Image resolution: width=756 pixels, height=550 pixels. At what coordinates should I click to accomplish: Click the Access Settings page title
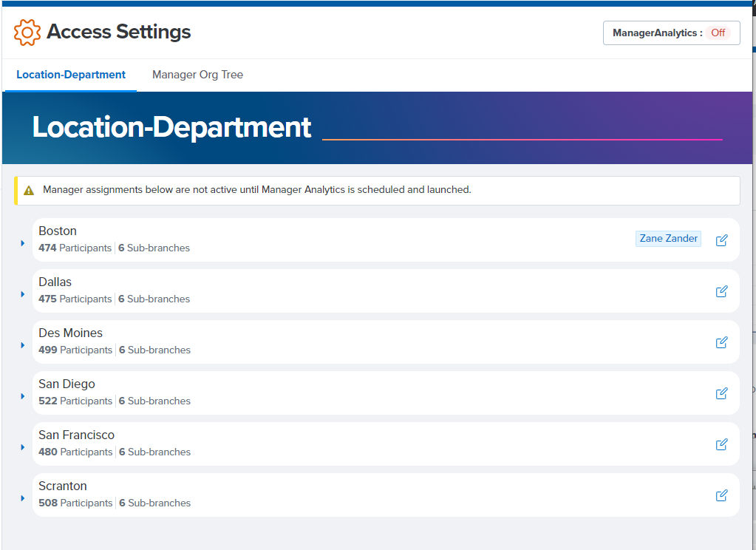(x=118, y=32)
